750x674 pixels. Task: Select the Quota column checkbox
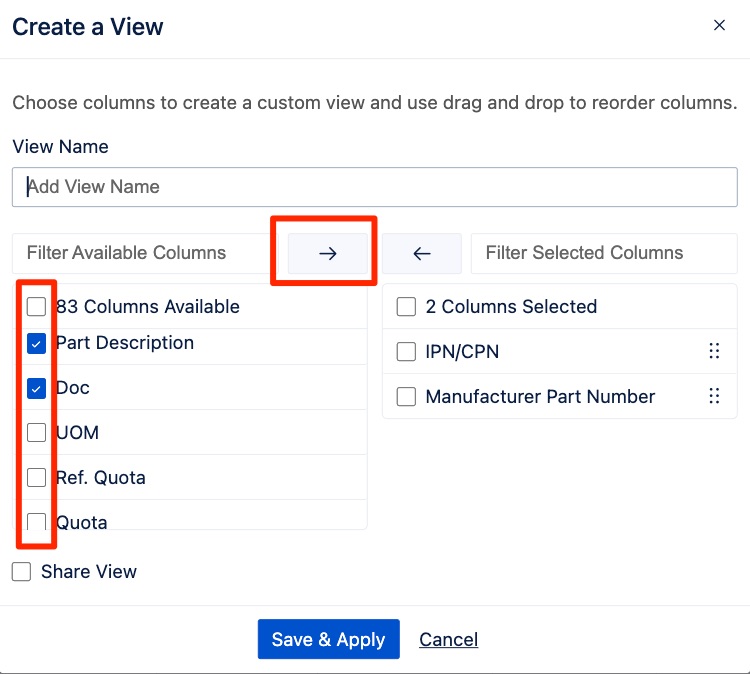37,521
